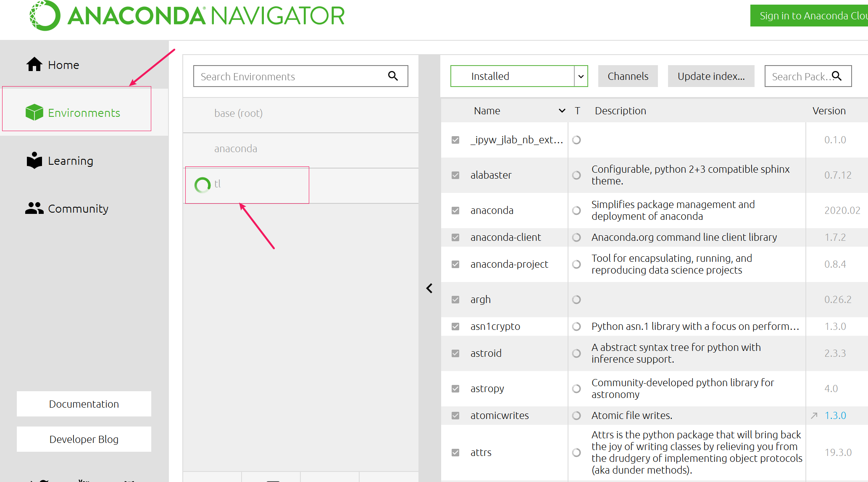Screen dimensions: 868x482
Task: Uncheck the anaconda-client package checkbox
Action: click(455, 237)
